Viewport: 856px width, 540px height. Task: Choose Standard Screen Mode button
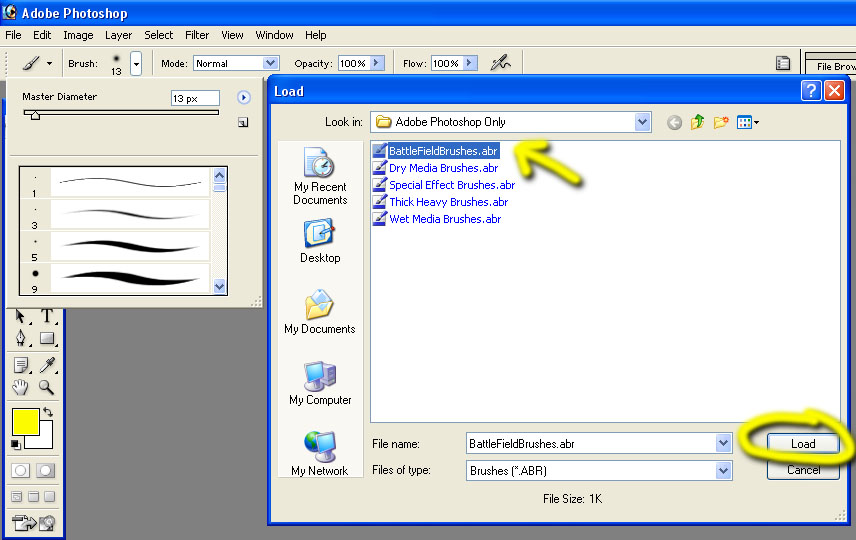(x=16, y=496)
